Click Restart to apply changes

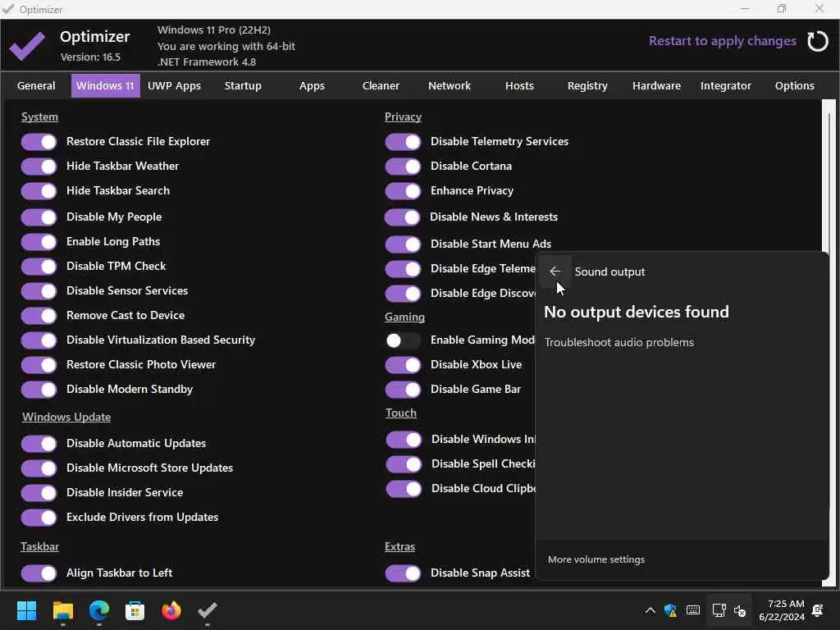click(722, 41)
